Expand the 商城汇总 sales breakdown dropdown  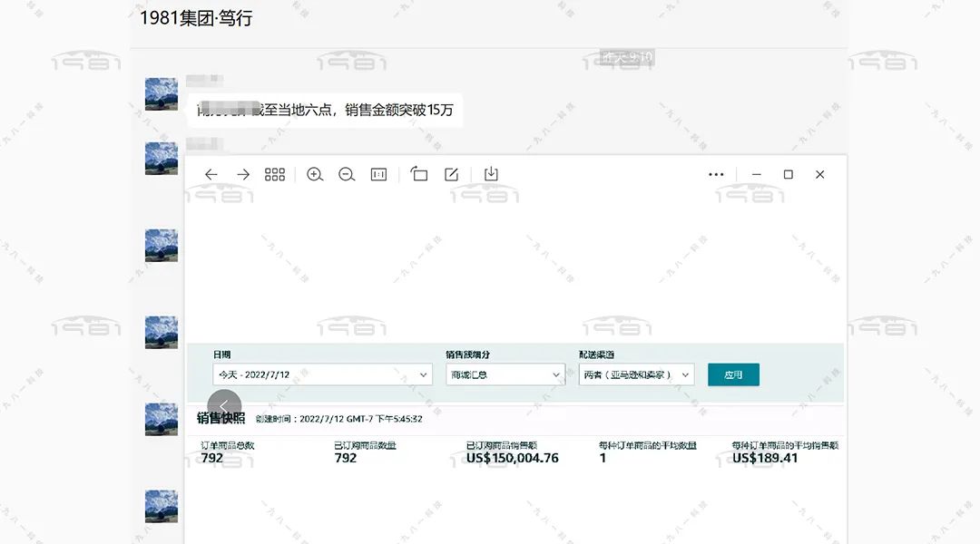(505, 374)
